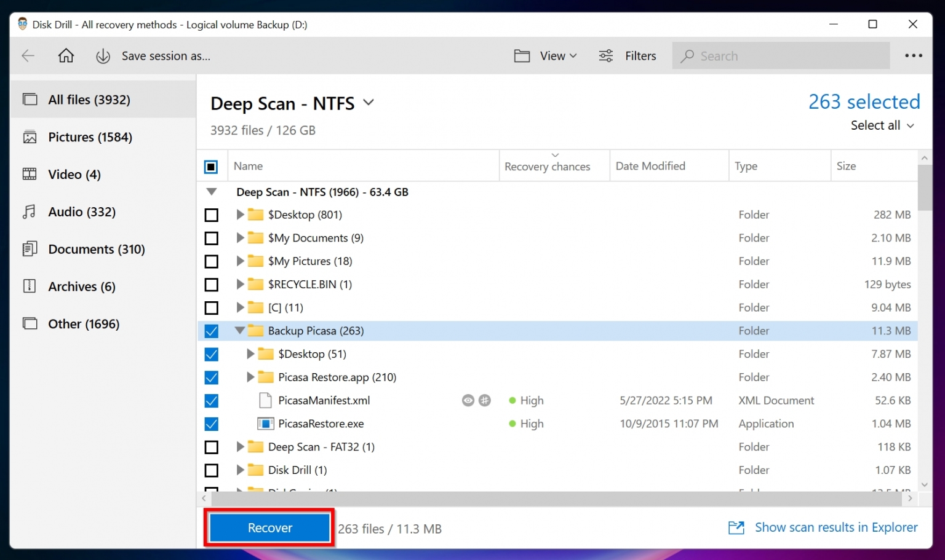This screenshot has height=560, width=945.
Task: Uncheck the Backup Picasa folder checkbox
Action: click(x=212, y=331)
